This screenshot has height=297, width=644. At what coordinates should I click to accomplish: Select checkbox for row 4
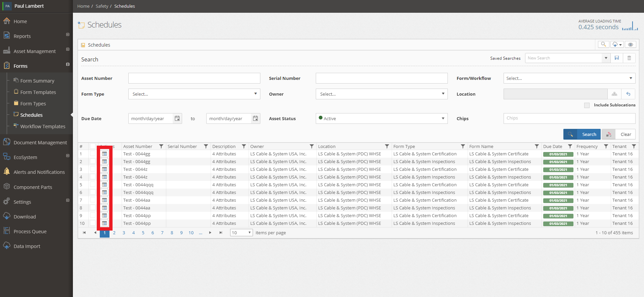click(92, 177)
